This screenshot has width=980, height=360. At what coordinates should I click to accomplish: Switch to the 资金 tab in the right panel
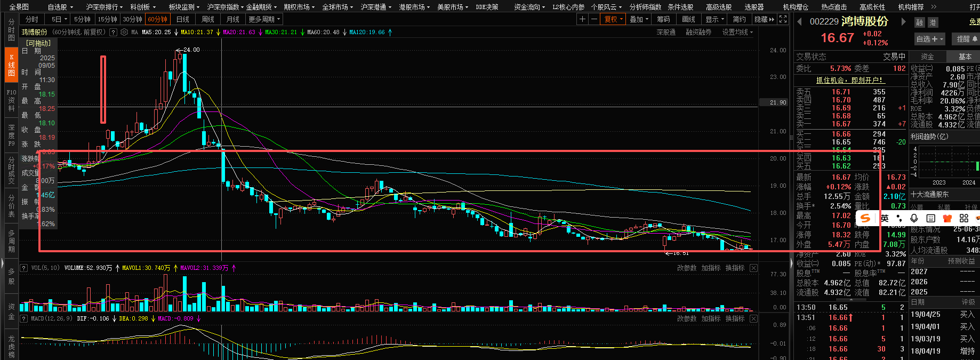927,57
